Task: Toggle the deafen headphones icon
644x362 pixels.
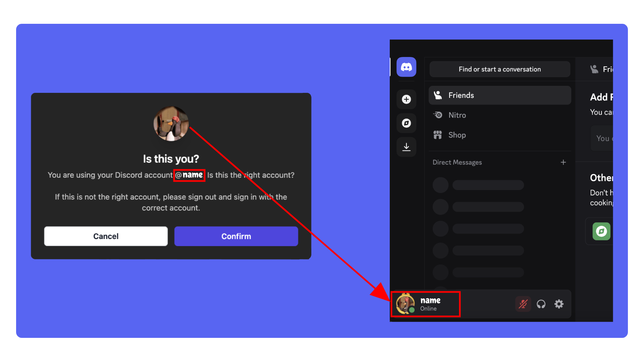Action: pos(541,304)
